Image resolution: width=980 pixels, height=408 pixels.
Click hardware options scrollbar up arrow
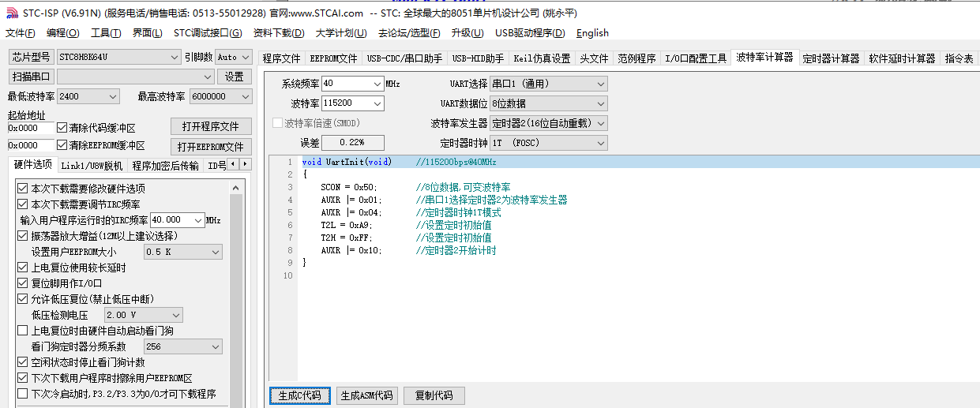[x=235, y=188]
